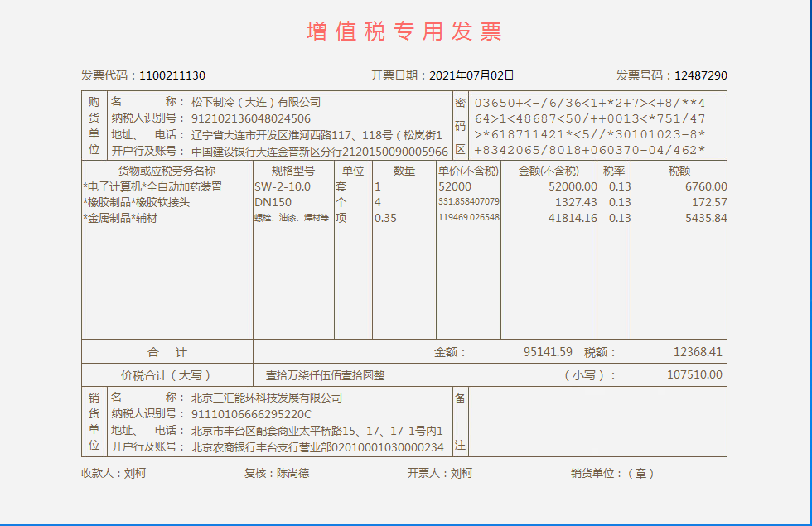Select tax amount 5435.84
This screenshot has height=526, width=812.
[706, 218]
